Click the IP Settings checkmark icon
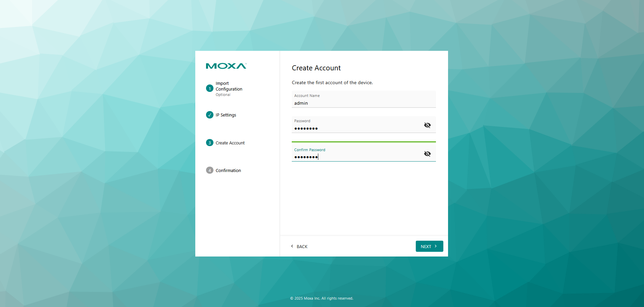Viewport: 644px width, 307px height. [x=209, y=115]
